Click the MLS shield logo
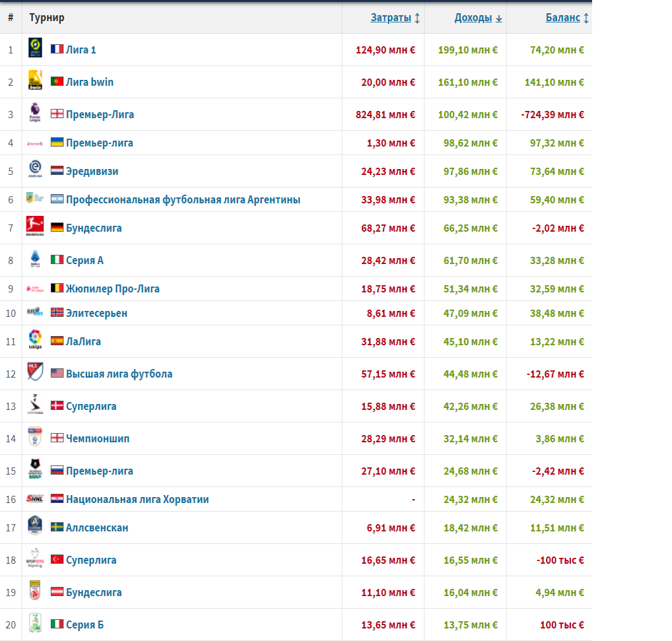The width and height of the screenshot is (672, 641). click(35, 372)
